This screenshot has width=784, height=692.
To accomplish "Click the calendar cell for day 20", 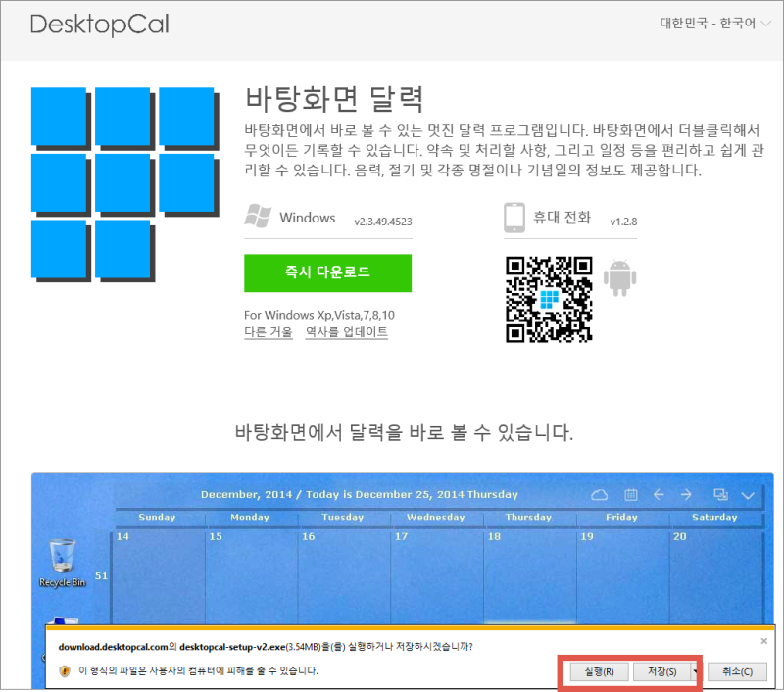I will click(716, 577).
